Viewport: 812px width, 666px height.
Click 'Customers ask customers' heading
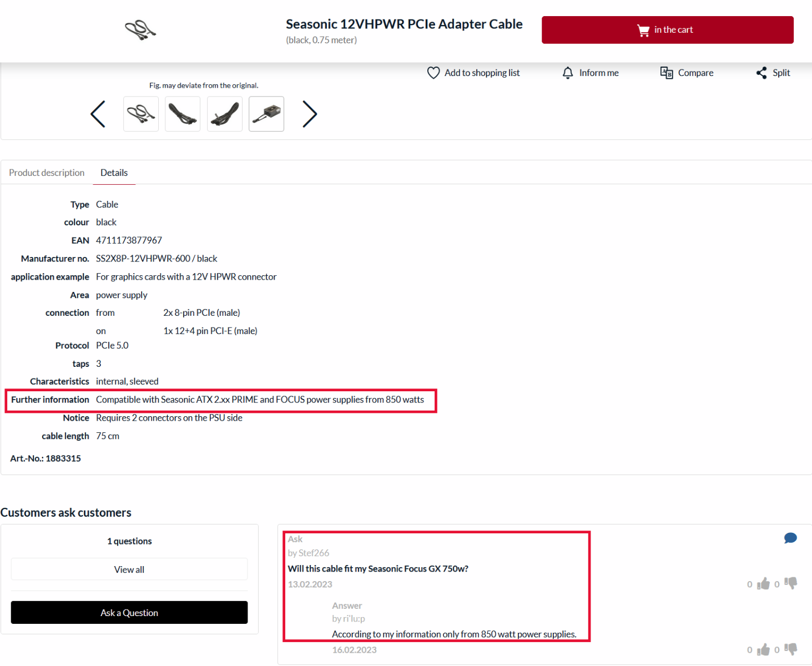click(x=66, y=513)
